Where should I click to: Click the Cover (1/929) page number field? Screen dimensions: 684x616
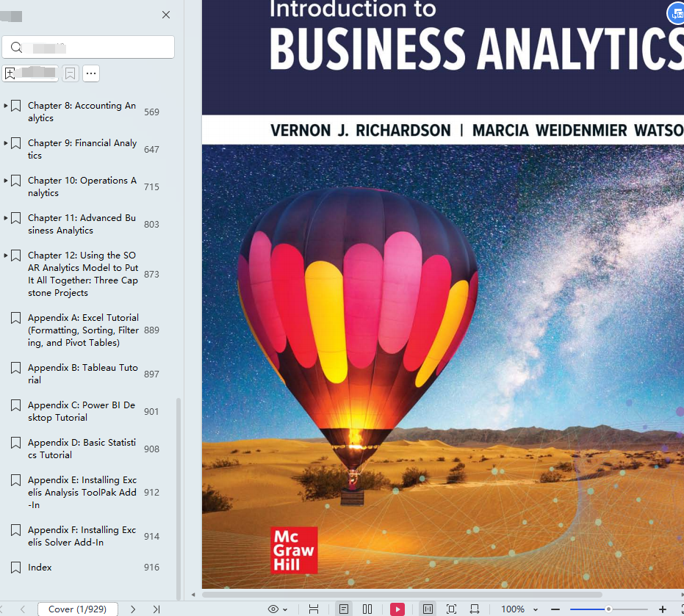78,609
